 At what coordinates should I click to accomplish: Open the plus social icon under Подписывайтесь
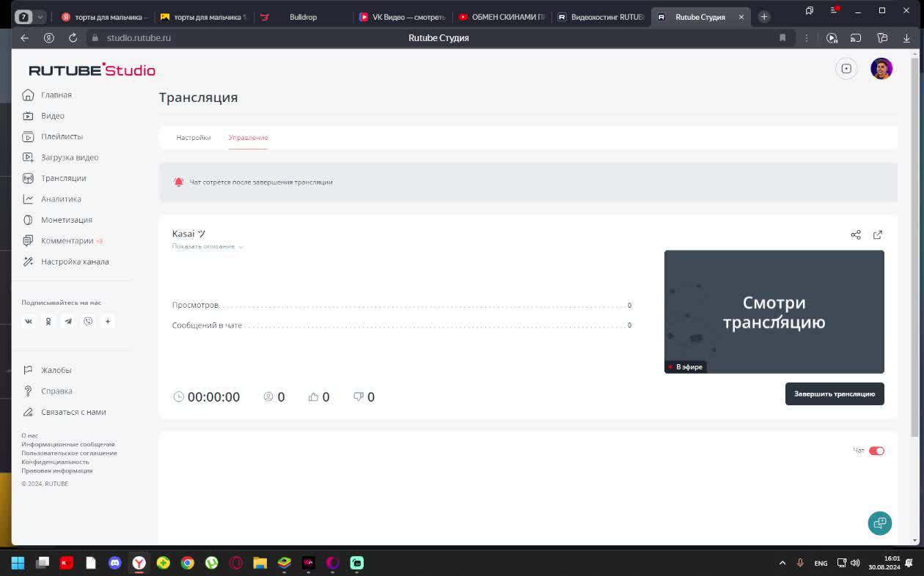point(108,321)
